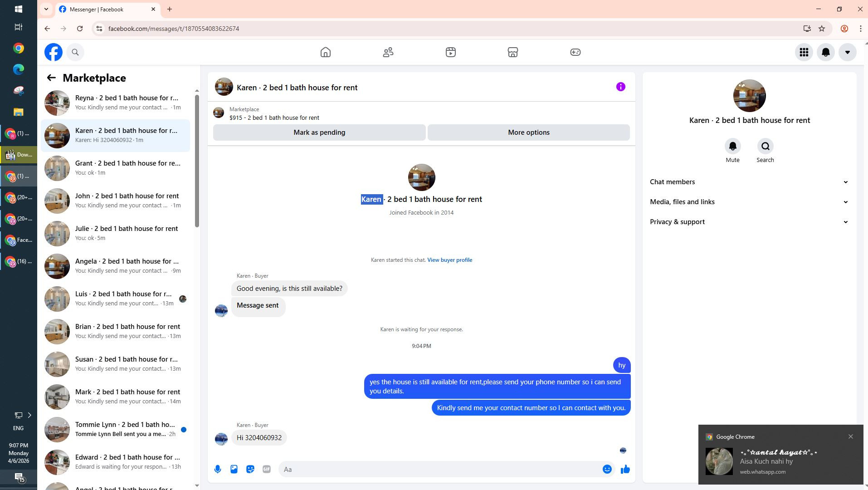Open the Gaming icon in top navigation
Viewport: 868px width, 490px height.
(575, 52)
